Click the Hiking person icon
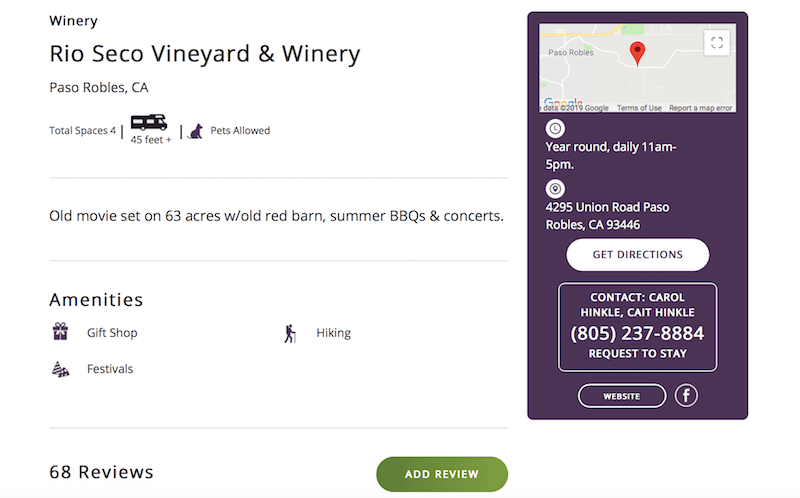The width and height of the screenshot is (800, 498). coord(290,333)
